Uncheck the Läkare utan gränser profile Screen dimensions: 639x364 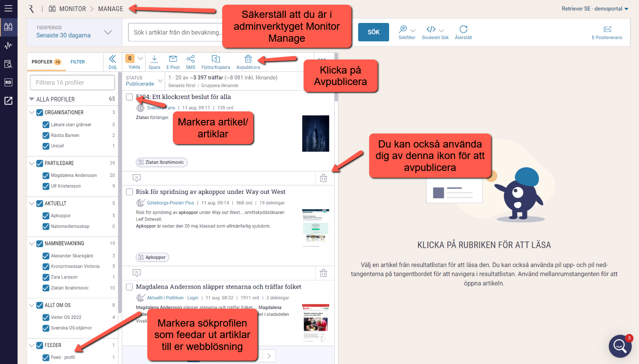coord(46,125)
